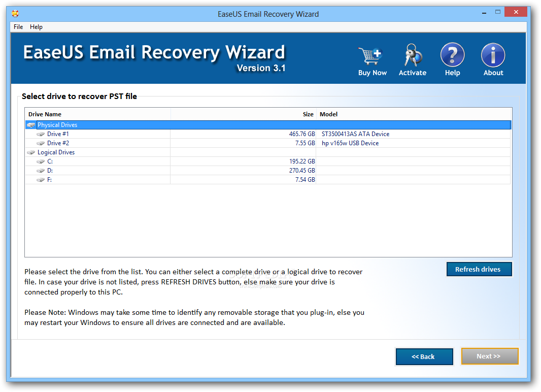Maximize the EaseUS window
541x392 pixels.
[497, 12]
